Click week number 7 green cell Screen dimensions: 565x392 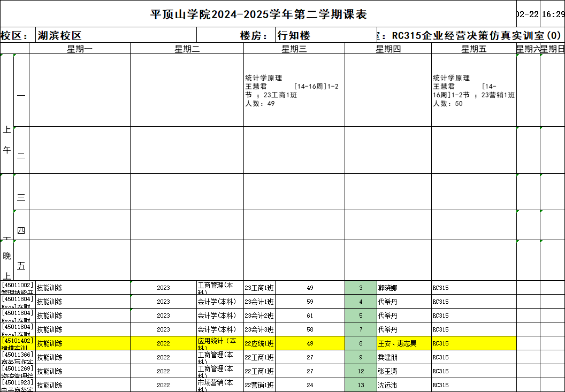361,329
